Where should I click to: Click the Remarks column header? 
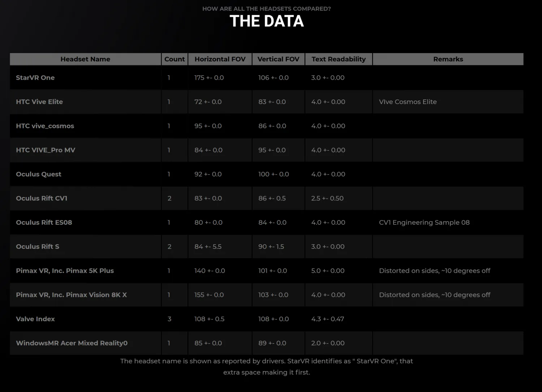pos(448,59)
